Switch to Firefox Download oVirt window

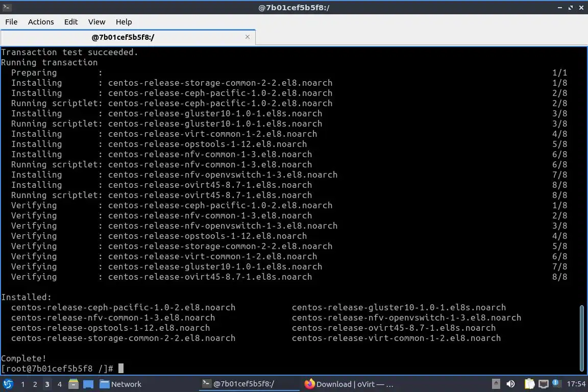pos(349,384)
